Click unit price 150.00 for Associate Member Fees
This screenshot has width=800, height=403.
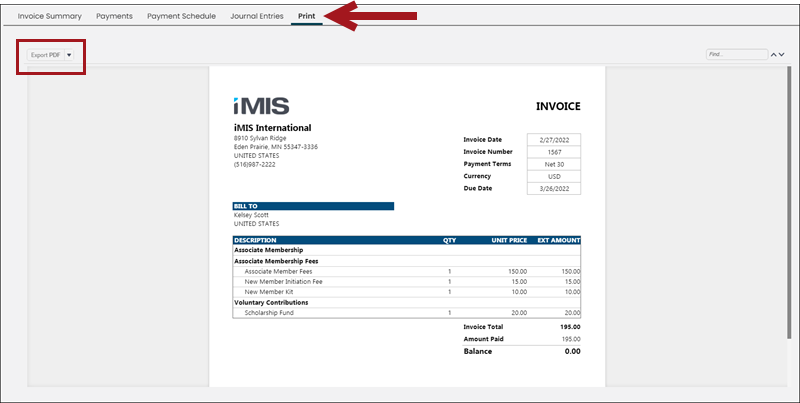(x=517, y=272)
